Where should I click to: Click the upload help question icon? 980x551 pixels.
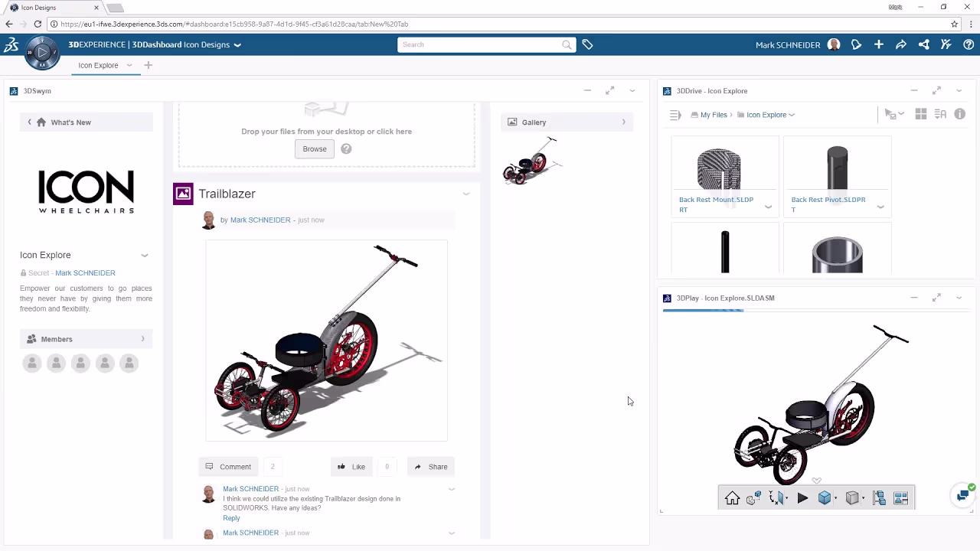[x=346, y=148]
